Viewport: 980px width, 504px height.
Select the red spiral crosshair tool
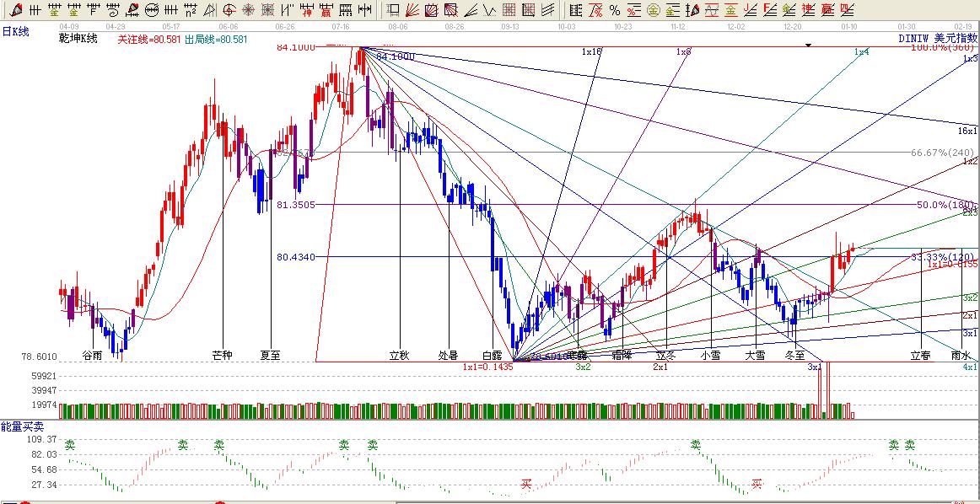[229, 10]
